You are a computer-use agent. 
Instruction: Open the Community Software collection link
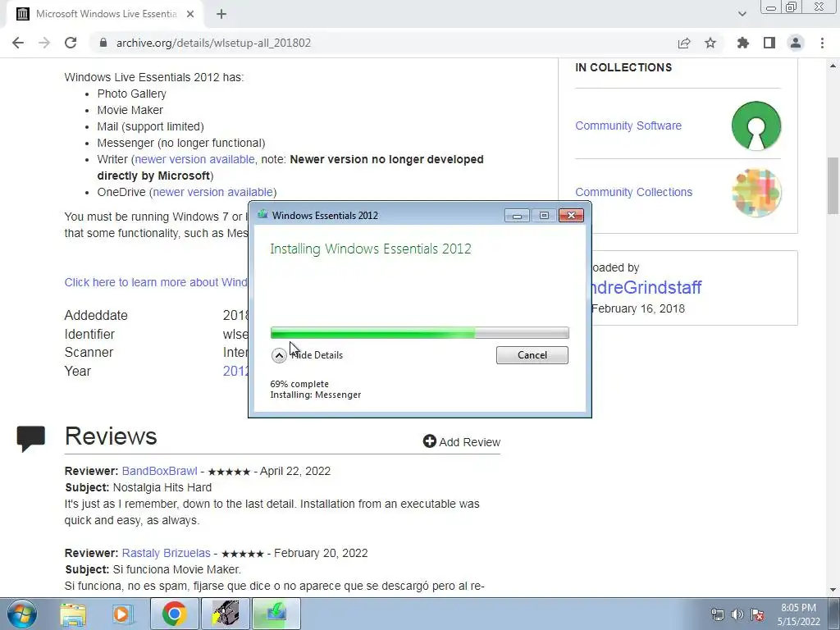[x=628, y=126]
